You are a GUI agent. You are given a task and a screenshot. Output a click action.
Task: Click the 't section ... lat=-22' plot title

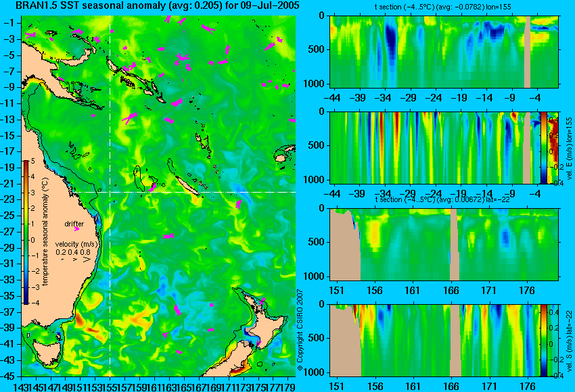[442, 199]
